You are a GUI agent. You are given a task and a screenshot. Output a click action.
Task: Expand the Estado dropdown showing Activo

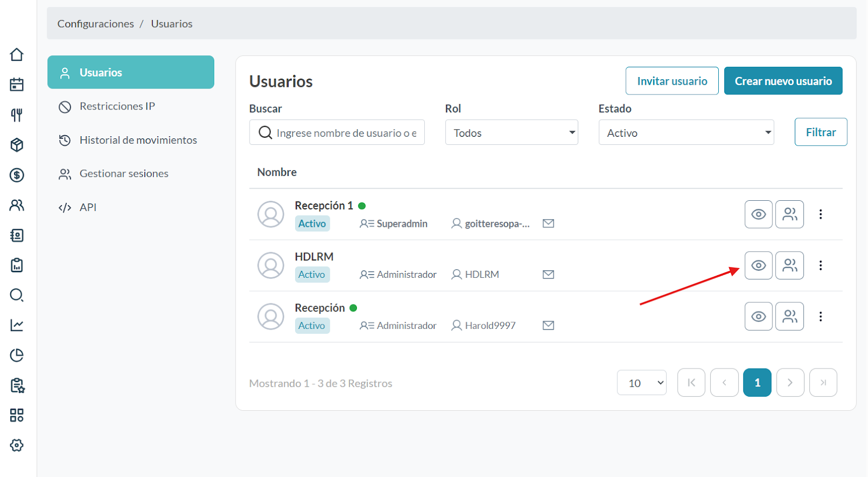[686, 133]
